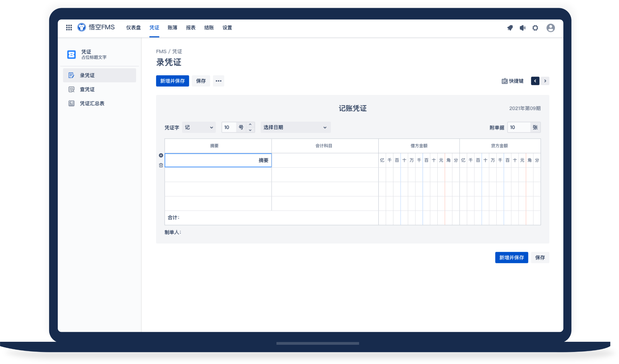Open 查凭证 in the sidebar
The height and width of the screenshot is (364, 619).
(87, 89)
